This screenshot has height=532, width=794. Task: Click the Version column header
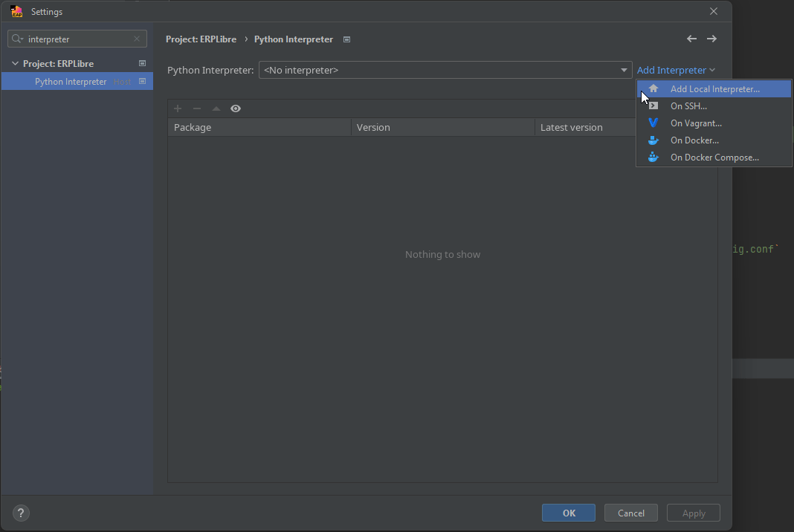tap(443, 128)
